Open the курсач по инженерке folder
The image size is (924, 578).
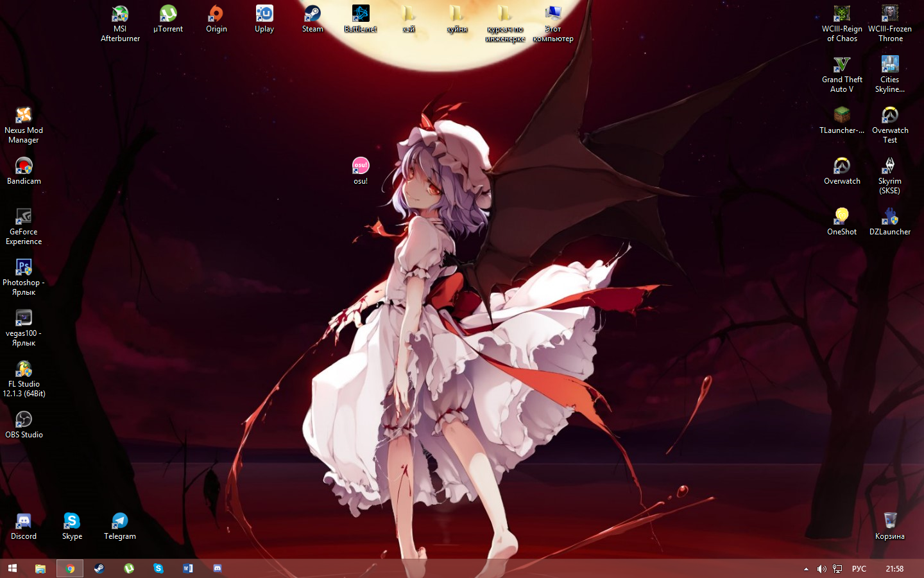[505, 23]
